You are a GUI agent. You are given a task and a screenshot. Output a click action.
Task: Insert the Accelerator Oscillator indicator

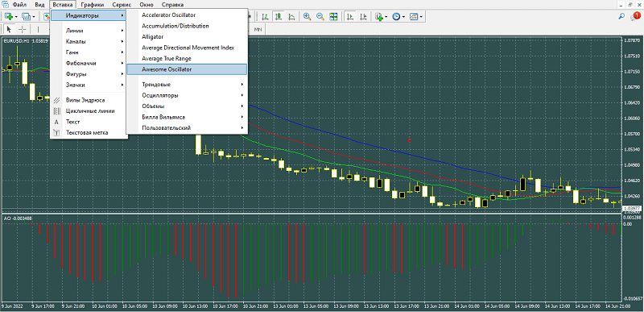(x=187, y=15)
